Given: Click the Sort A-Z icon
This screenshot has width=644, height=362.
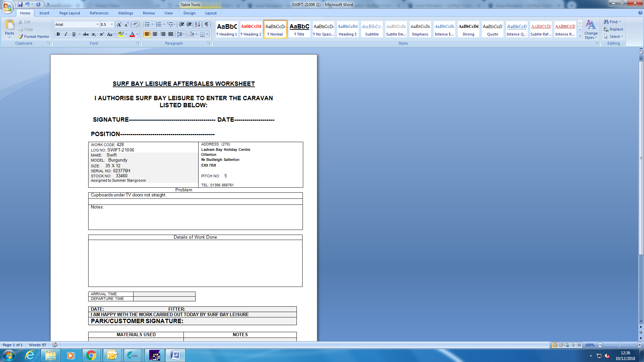Looking at the screenshot, I should click(198, 24).
